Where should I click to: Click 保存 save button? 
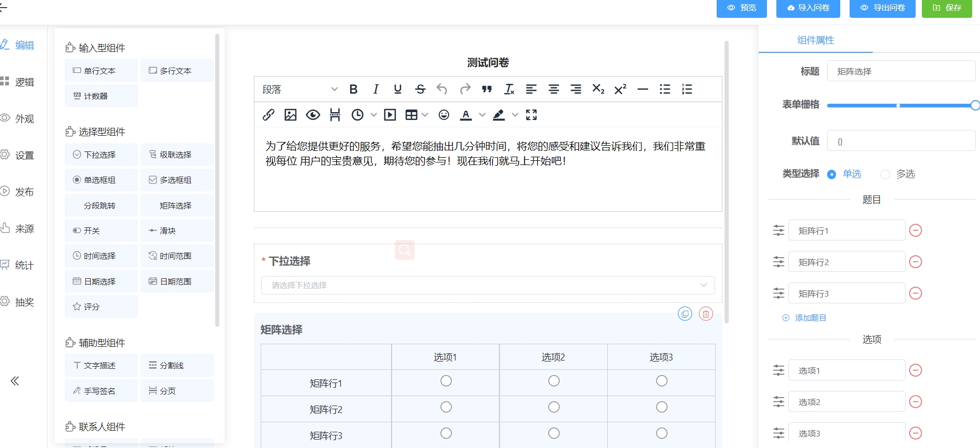click(x=946, y=8)
